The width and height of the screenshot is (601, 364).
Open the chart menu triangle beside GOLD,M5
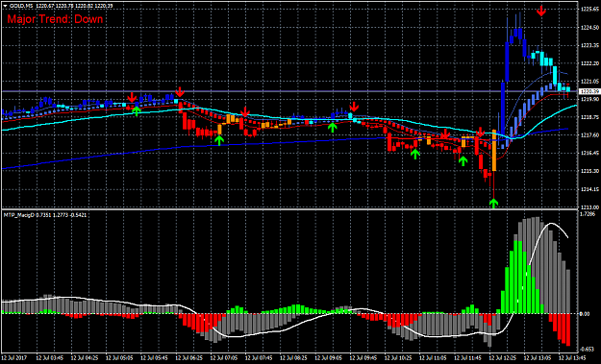(x=6, y=6)
